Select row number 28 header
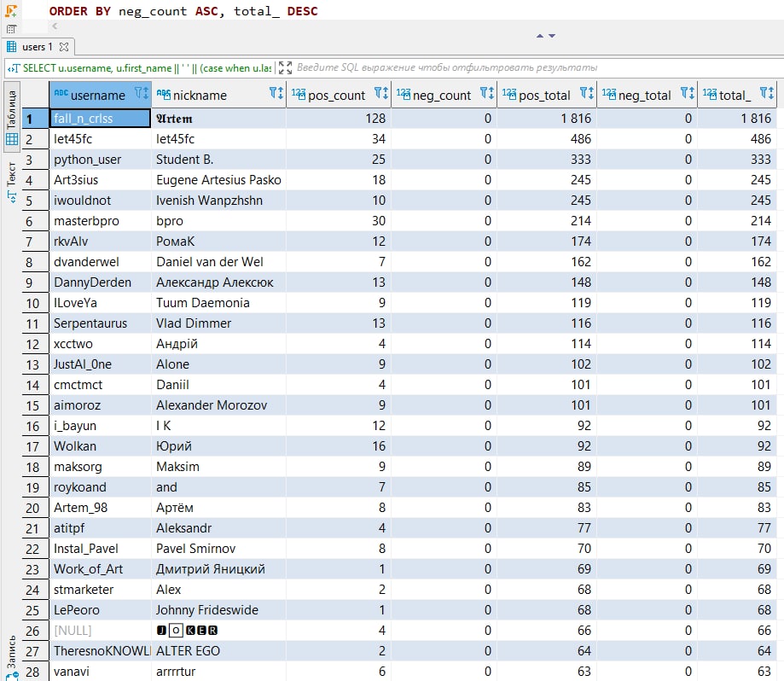This screenshot has height=681, width=784. [x=35, y=672]
